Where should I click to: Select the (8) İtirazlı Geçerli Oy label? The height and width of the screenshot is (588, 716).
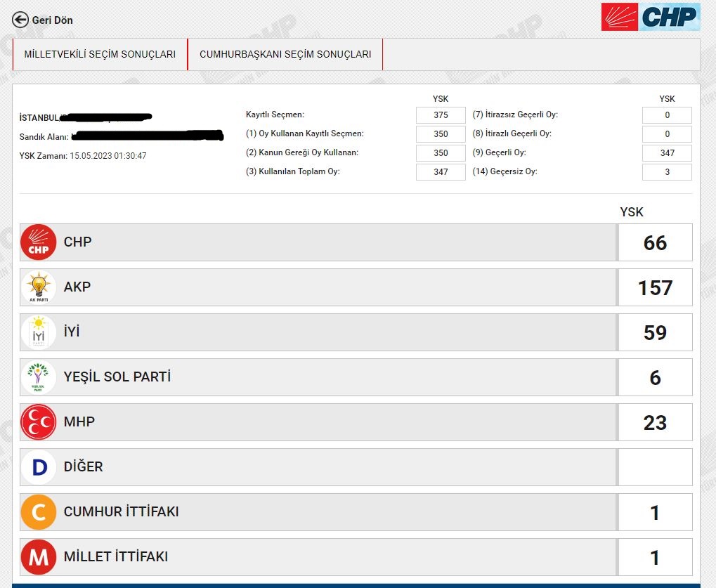click(512, 133)
